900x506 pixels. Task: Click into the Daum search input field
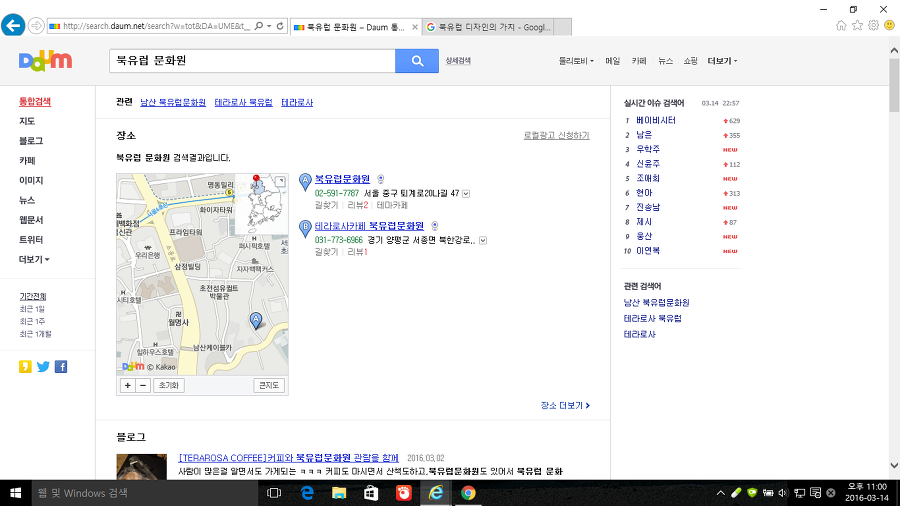point(252,61)
